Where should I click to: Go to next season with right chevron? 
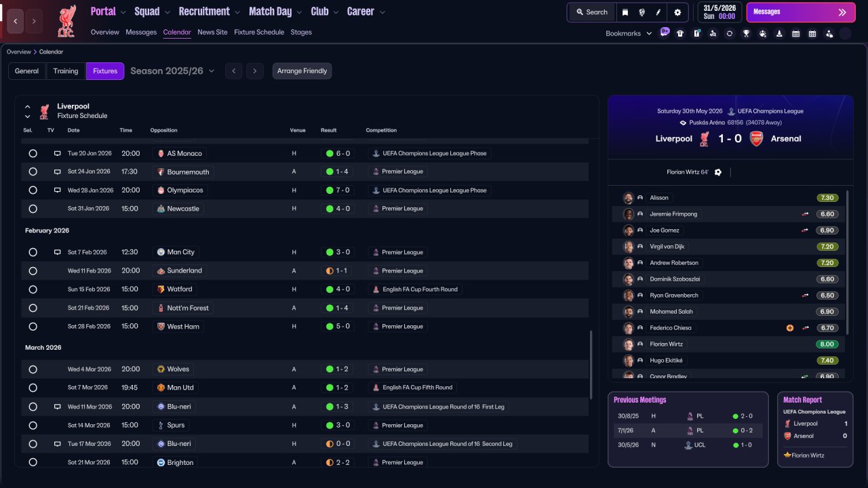click(x=255, y=71)
